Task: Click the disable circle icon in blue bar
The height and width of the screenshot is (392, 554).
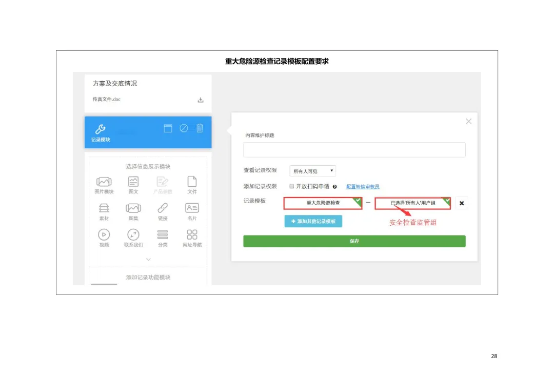Action: point(184,128)
